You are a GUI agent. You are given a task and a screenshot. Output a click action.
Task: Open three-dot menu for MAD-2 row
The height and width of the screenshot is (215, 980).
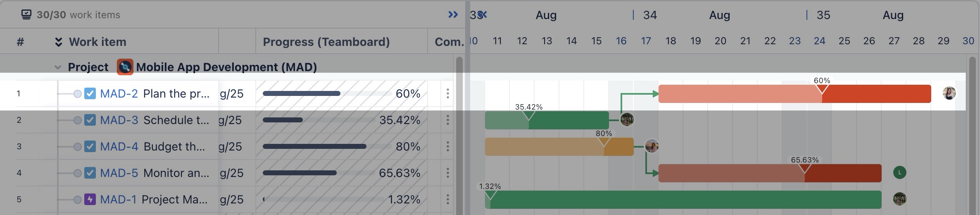447,93
